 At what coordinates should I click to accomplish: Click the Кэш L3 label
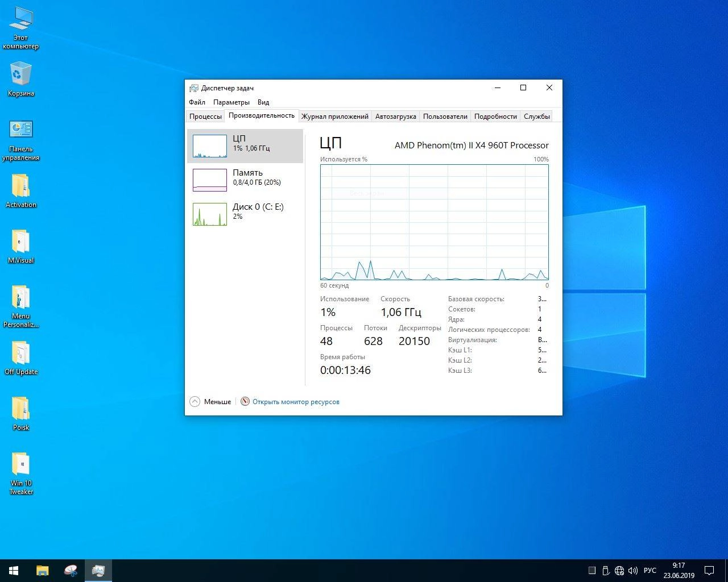[x=460, y=371]
